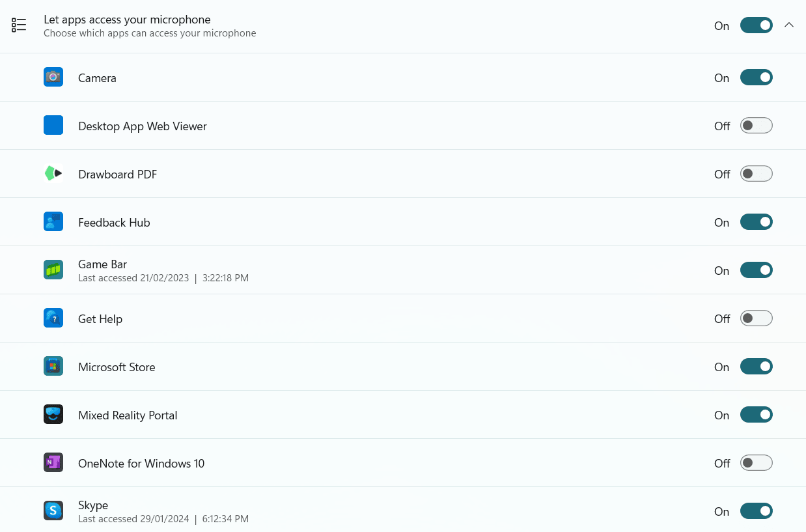The height and width of the screenshot is (532, 806).
Task: Enable microphone access for Get Help
Action: [x=756, y=318]
